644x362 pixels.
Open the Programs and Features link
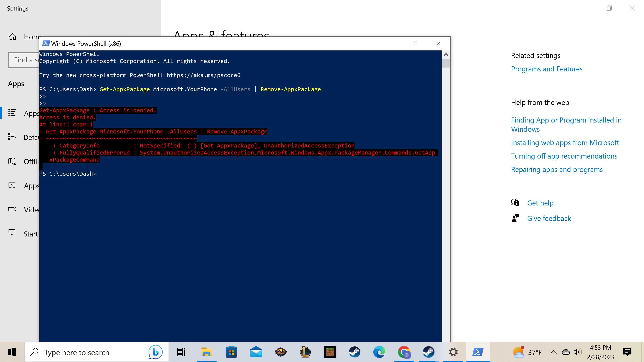click(547, 69)
